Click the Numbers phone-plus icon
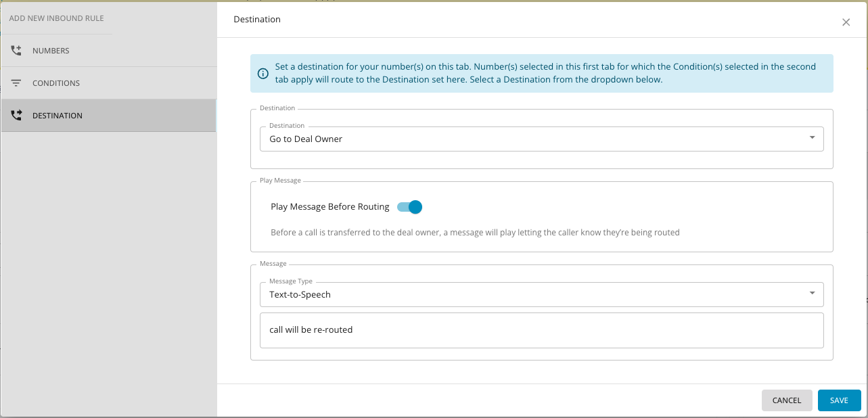 16,51
